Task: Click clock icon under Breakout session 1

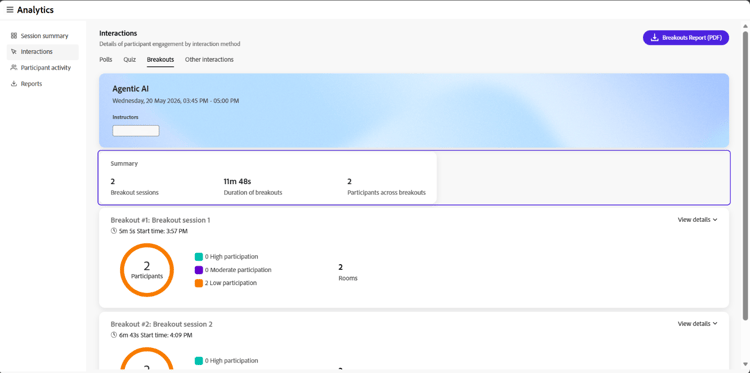Action: pyautogui.click(x=114, y=231)
